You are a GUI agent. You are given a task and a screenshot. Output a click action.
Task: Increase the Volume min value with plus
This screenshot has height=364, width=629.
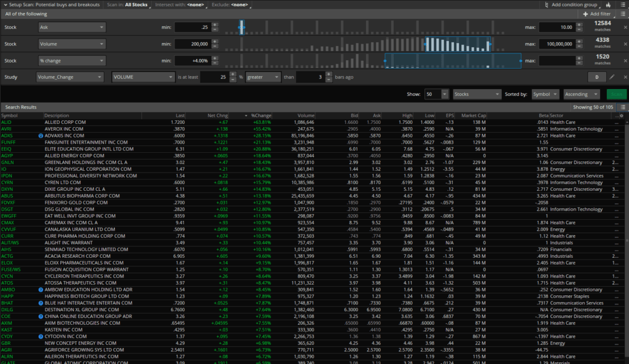tap(215, 42)
